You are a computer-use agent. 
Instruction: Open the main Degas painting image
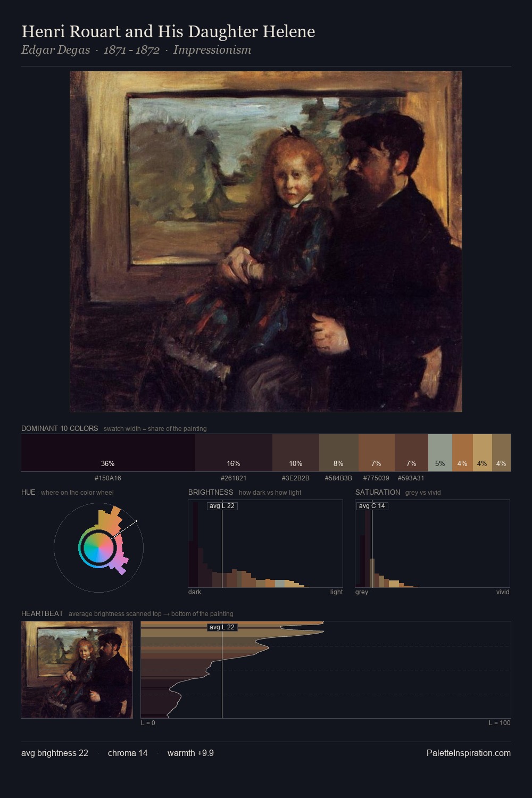(266, 242)
